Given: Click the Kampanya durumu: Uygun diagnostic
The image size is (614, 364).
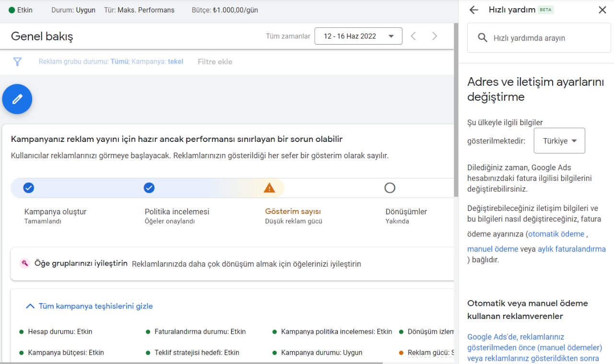Looking at the screenshot, I should pyautogui.click(x=322, y=352).
